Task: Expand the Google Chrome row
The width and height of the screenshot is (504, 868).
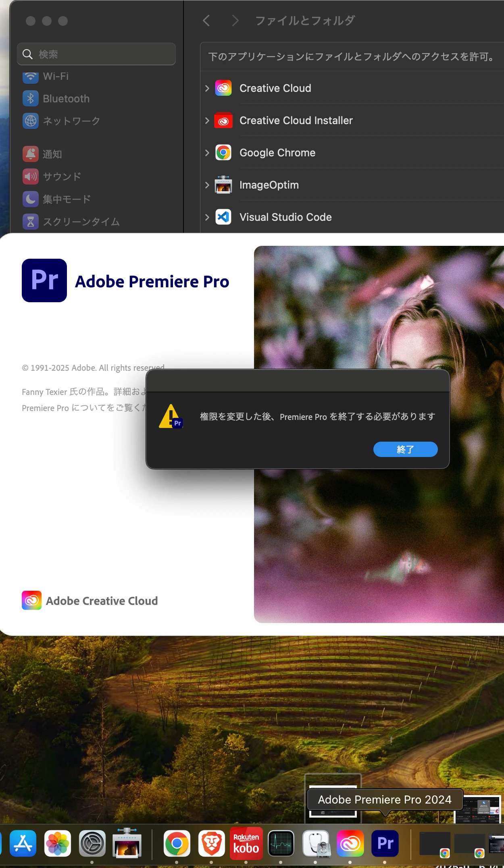Action: pos(207,153)
